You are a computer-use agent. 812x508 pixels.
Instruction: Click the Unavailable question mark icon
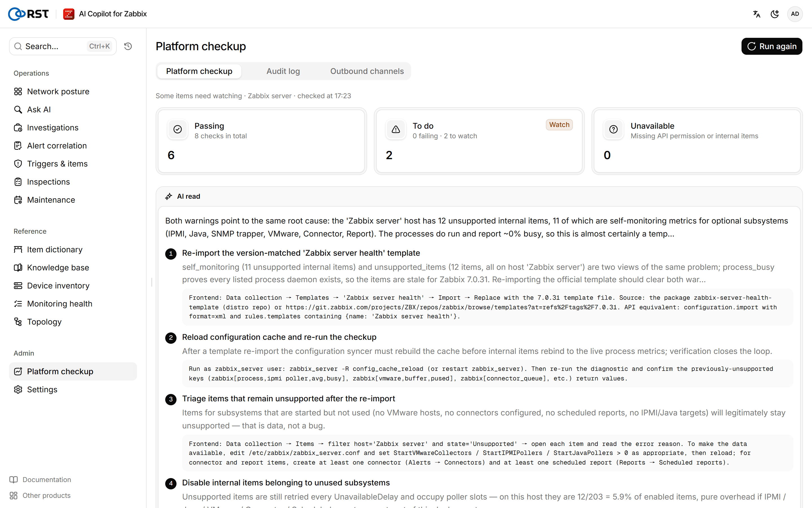click(614, 129)
